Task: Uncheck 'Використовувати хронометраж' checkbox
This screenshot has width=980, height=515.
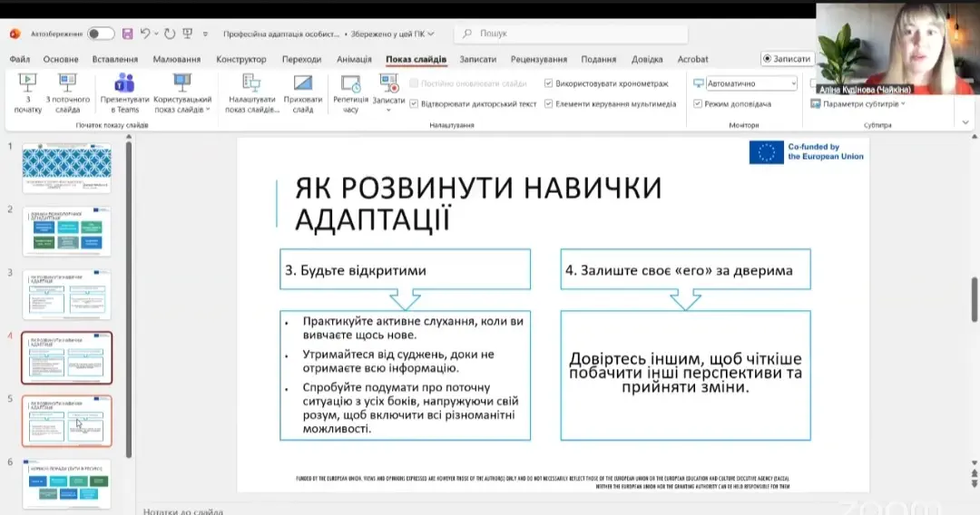Action: pyautogui.click(x=549, y=83)
